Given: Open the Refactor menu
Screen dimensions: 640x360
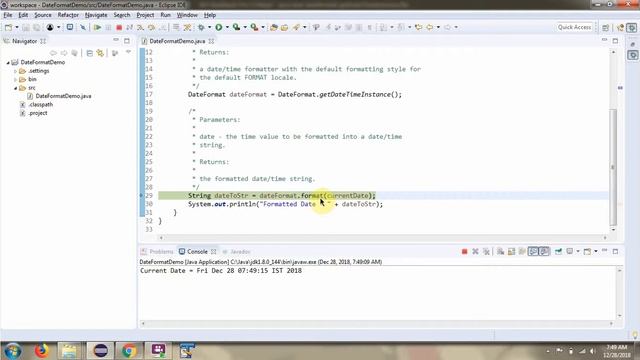Looking at the screenshot, I should [68, 15].
